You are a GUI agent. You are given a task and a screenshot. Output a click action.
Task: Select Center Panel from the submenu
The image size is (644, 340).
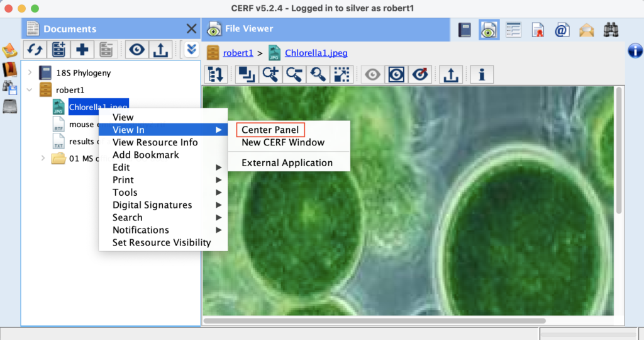coord(270,130)
